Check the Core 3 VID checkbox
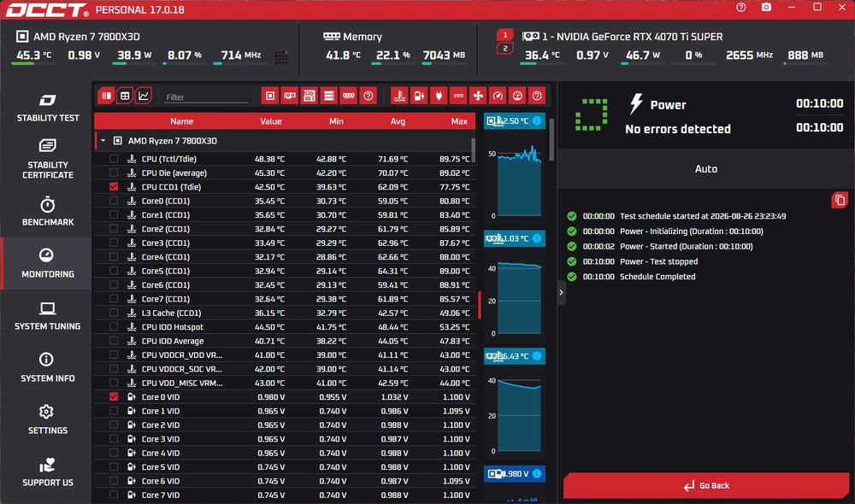 [114, 438]
